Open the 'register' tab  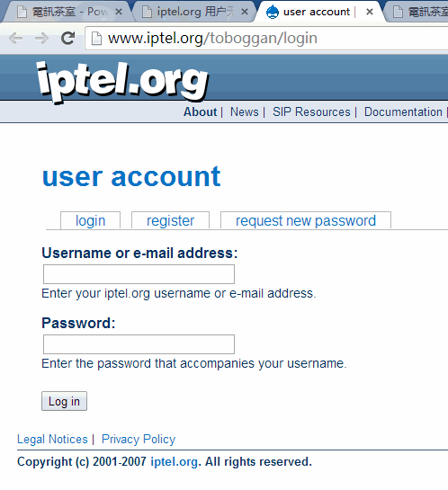click(170, 220)
